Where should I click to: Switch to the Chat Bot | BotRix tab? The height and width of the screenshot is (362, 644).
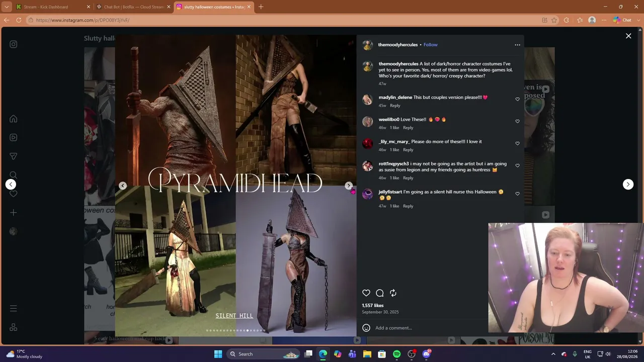coord(133,7)
